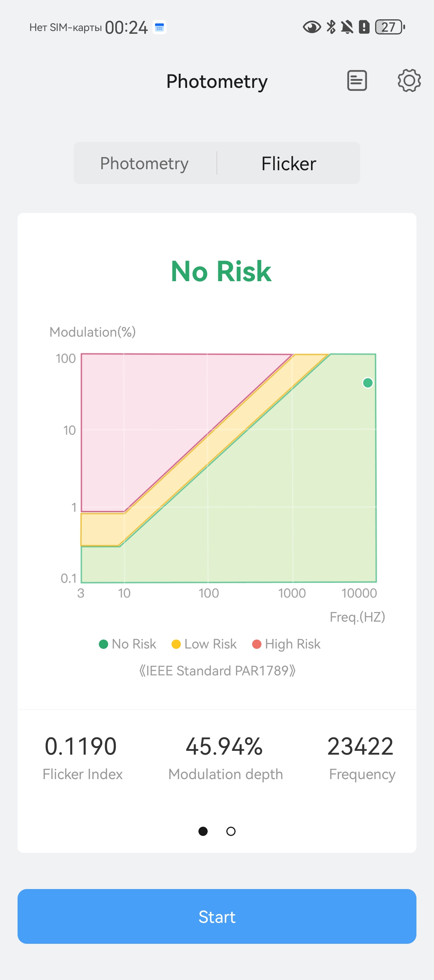Tap the Frequency value 23422
434x980 pixels.
(360, 746)
